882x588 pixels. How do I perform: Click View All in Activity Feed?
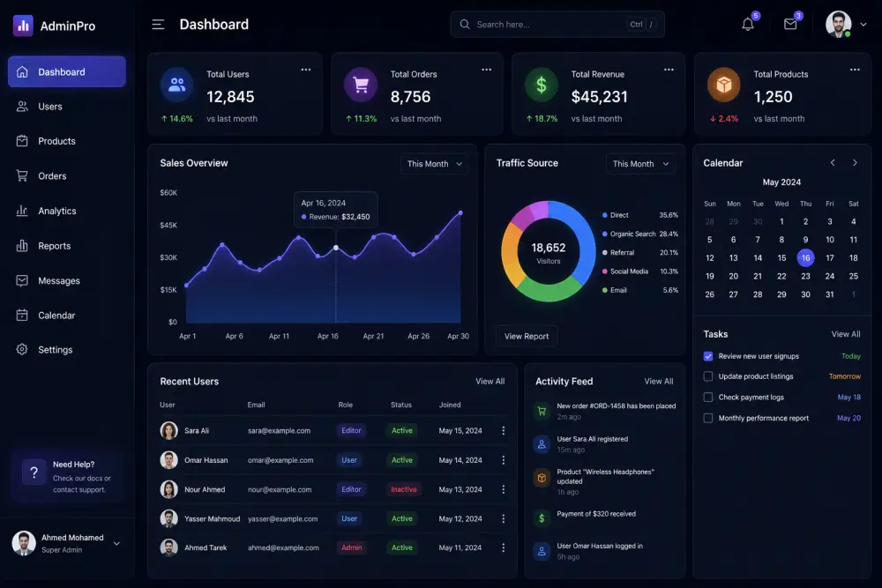click(659, 381)
